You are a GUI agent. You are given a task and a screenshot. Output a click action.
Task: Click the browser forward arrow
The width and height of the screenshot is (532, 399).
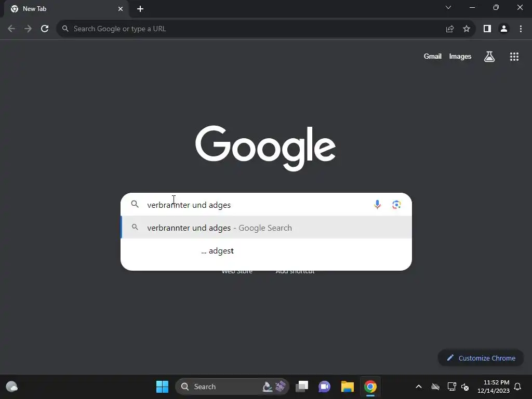click(x=28, y=29)
